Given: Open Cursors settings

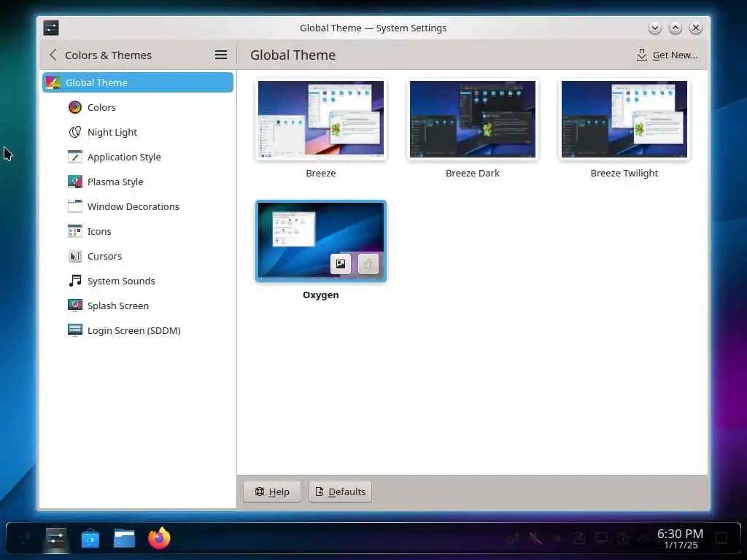Looking at the screenshot, I should point(138,256).
